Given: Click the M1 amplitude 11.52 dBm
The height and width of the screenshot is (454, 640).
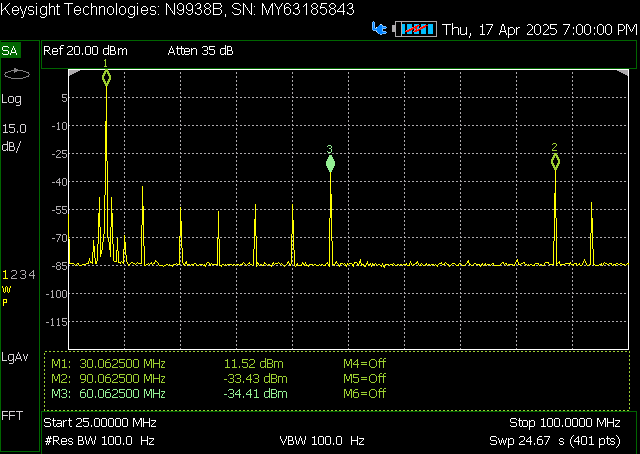Looking at the screenshot, I should point(253,363).
